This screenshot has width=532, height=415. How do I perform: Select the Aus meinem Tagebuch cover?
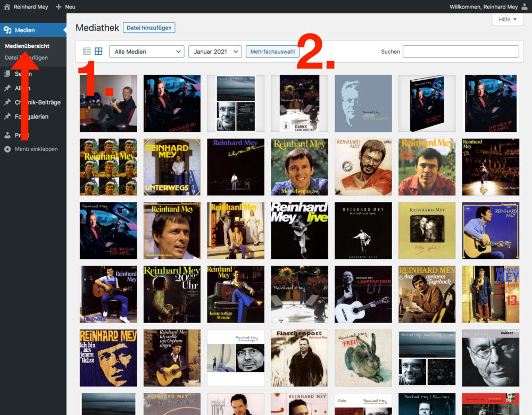(427, 294)
